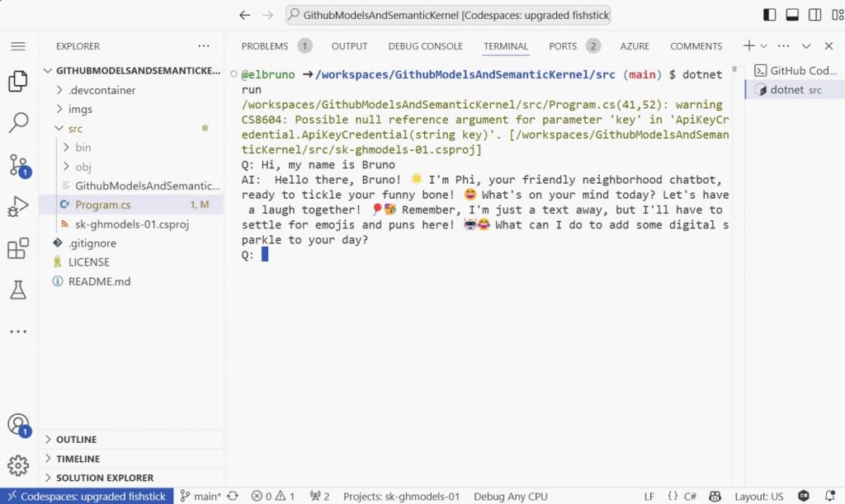Open Run and Debug from activity bar
Image resolution: width=845 pixels, height=504 pixels.
[18, 207]
